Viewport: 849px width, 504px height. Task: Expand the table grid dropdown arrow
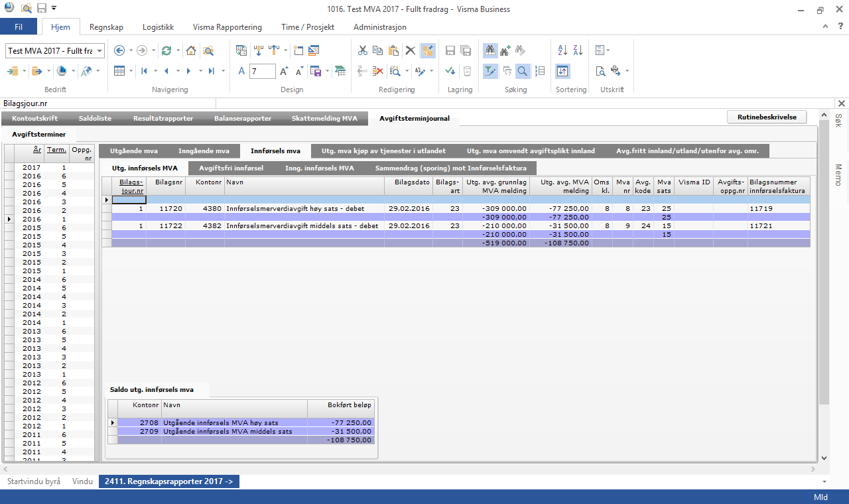131,71
